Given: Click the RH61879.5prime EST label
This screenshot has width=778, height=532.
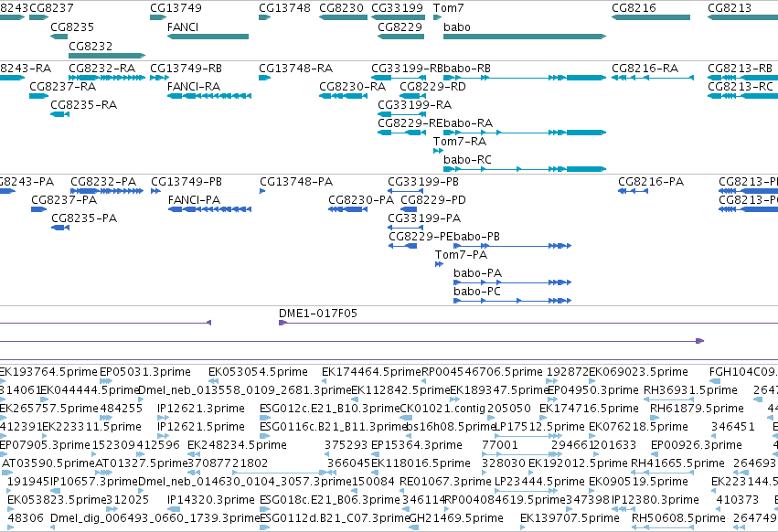Looking at the screenshot, I should (x=697, y=409).
